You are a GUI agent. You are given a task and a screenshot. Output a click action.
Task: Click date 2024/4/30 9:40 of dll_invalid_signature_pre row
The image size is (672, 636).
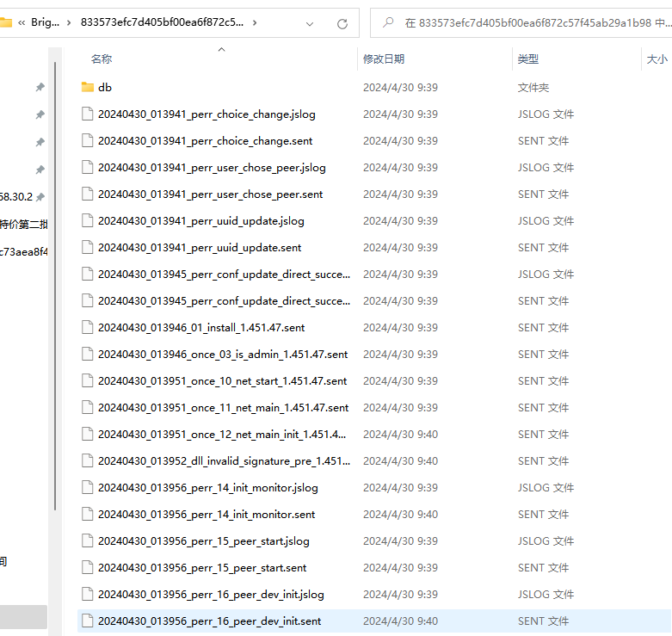click(x=400, y=460)
